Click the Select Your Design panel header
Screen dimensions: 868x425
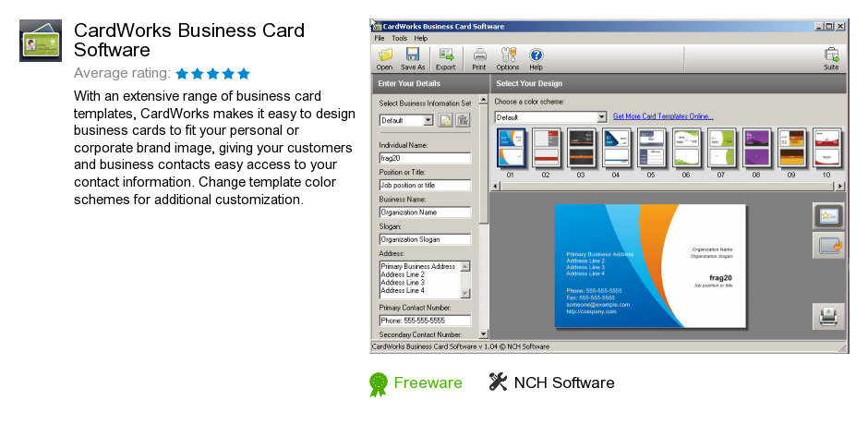(669, 84)
